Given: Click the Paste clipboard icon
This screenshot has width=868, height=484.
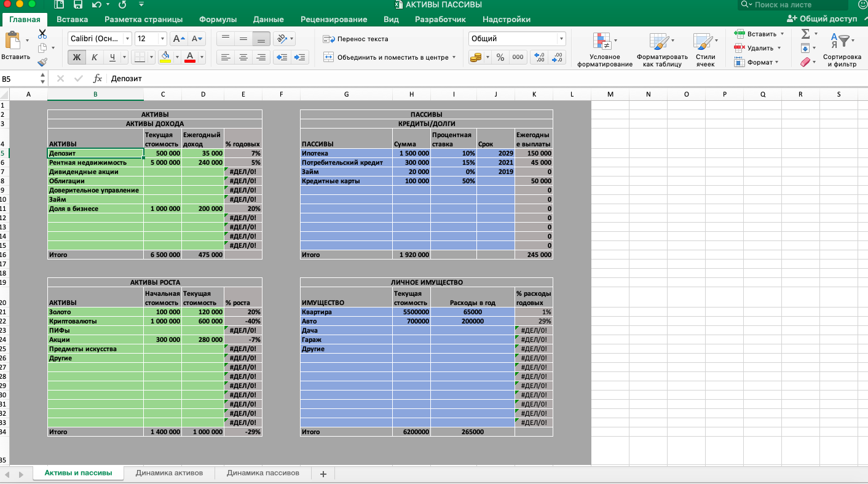Looking at the screenshot, I should [12, 41].
